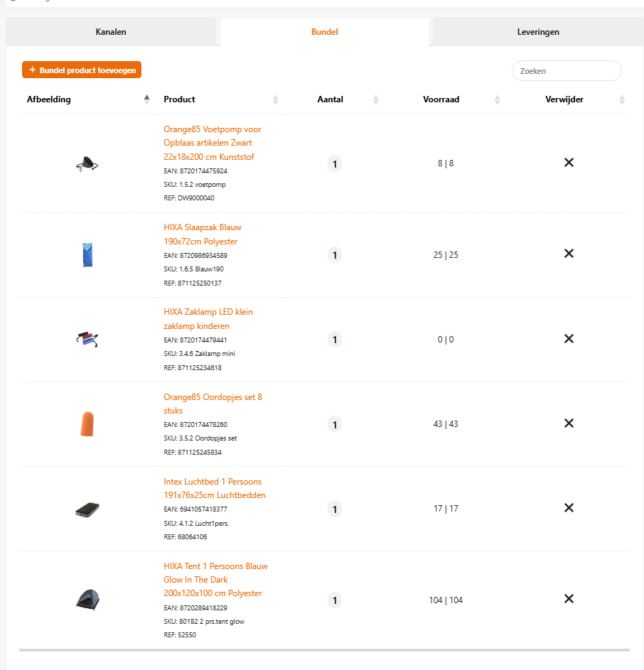Sort by Voorraad column arrows
644x670 pixels.
click(498, 99)
